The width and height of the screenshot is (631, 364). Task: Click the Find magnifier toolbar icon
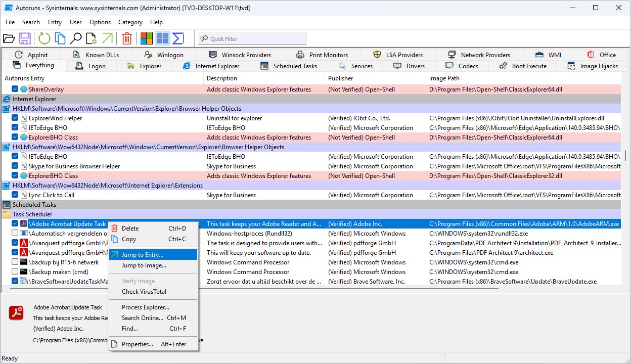click(75, 38)
